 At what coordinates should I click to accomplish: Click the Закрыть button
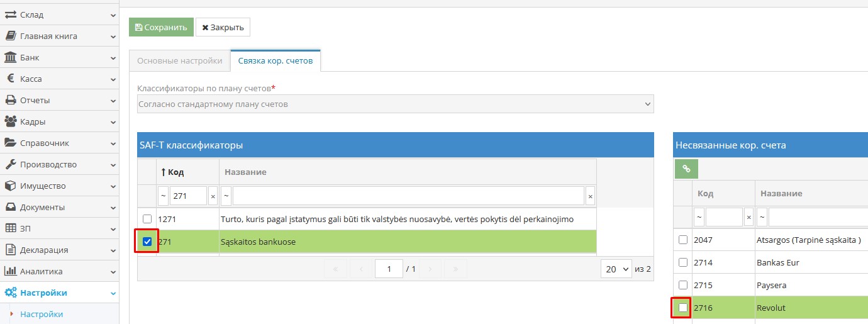click(x=223, y=27)
